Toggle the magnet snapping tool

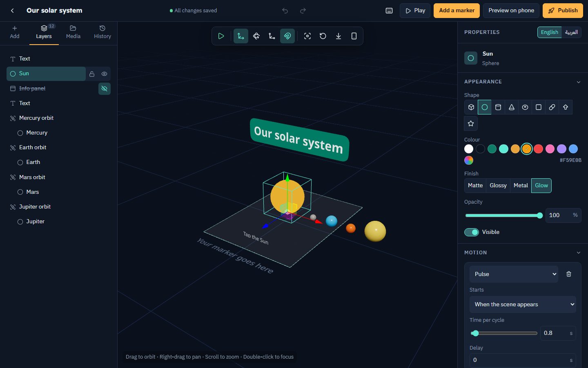click(x=287, y=36)
